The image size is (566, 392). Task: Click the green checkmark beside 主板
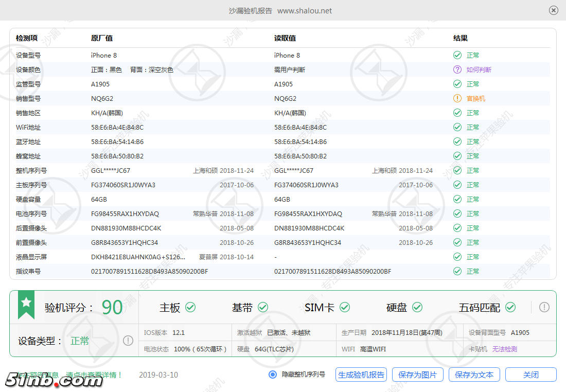pyautogui.click(x=190, y=307)
